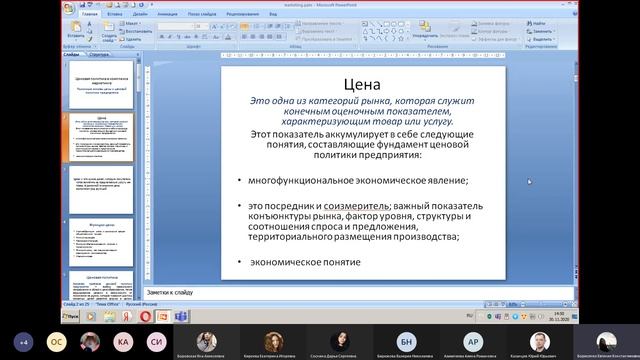Click the Заметки к слайду notes field
Viewport: 640px width, 360px height.
point(358,293)
